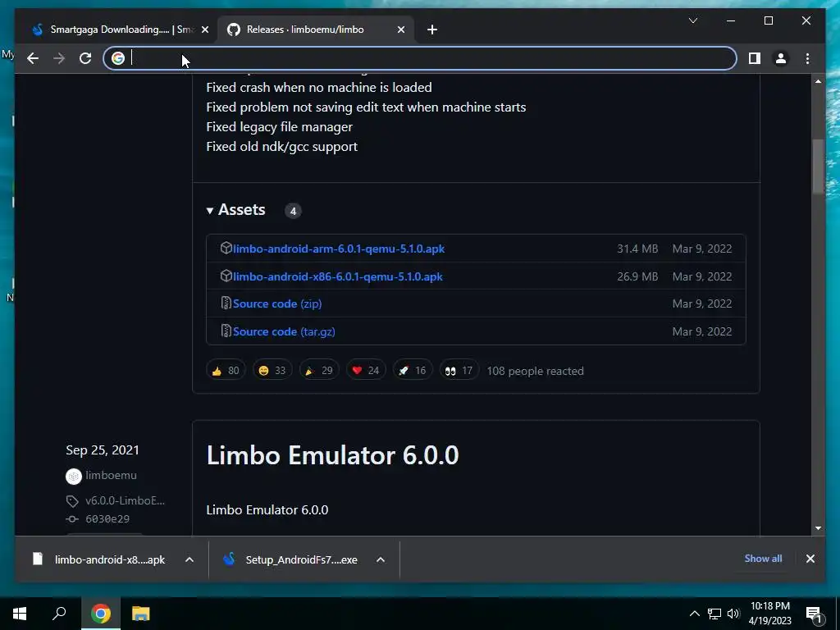Toggle the hooray reaction 29
This screenshot has width=840, height=630.
click(319, 370)
